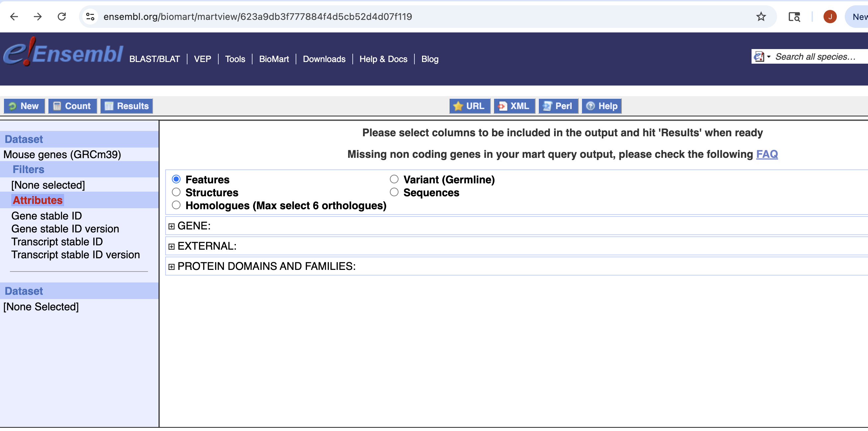Expand the GENE section
The image size is (868, 431).
(x=172, y=226)
